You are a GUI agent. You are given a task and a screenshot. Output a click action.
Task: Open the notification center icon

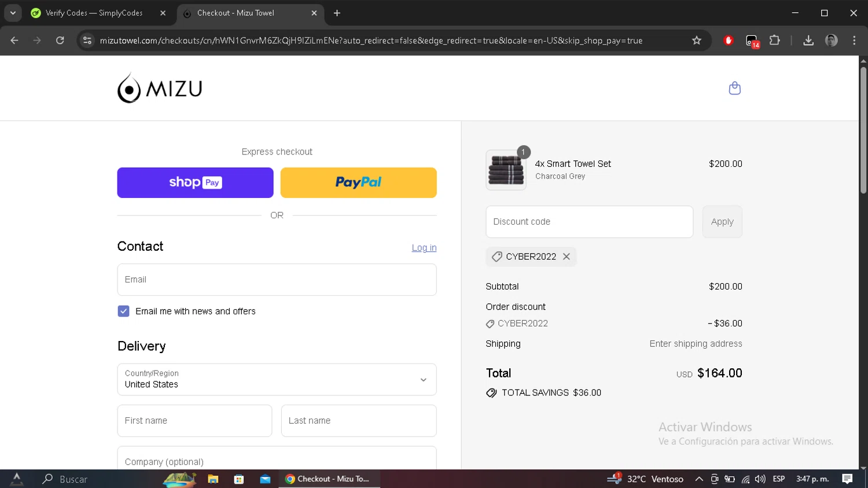[847, 479]
